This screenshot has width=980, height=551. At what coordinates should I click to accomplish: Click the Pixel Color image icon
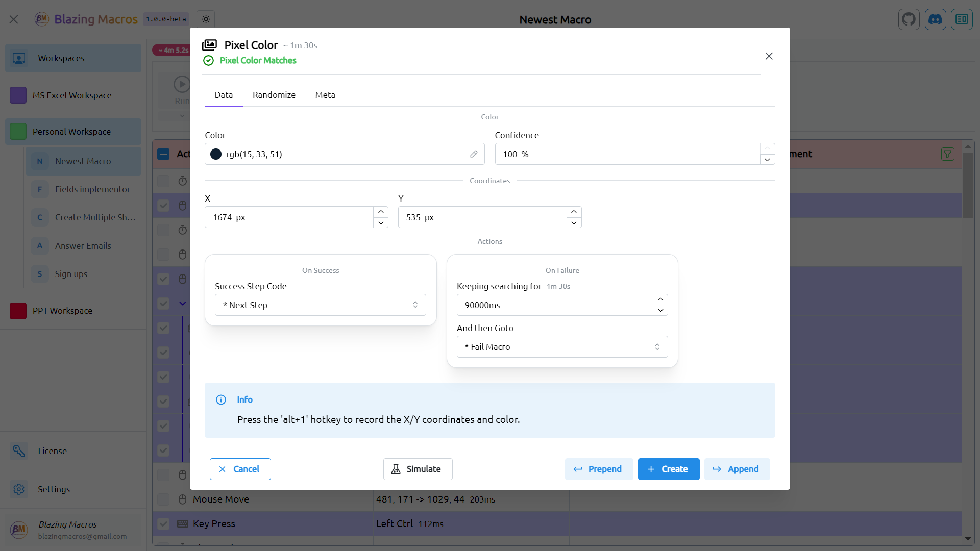[209, 45]
